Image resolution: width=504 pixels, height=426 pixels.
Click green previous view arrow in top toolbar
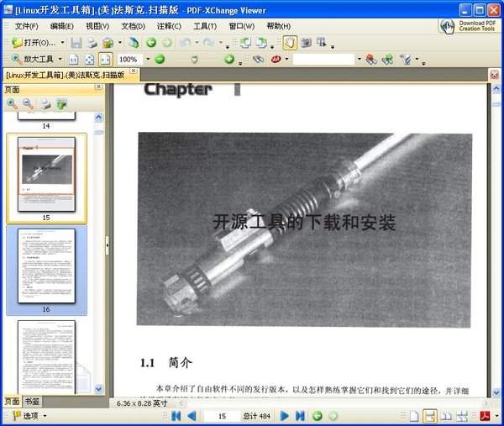tap(151, 43)
